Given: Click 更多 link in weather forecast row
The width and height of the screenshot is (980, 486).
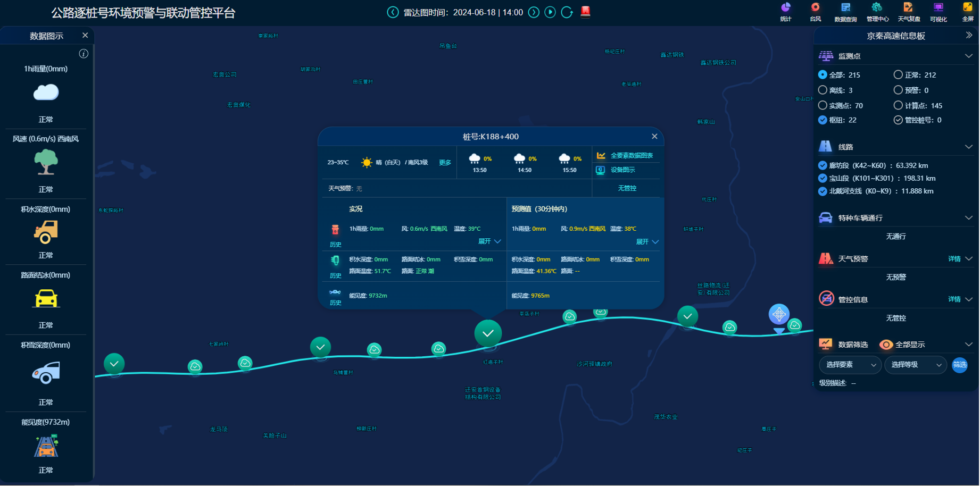Looking at the screenshot, I should (x=445, y=163).
